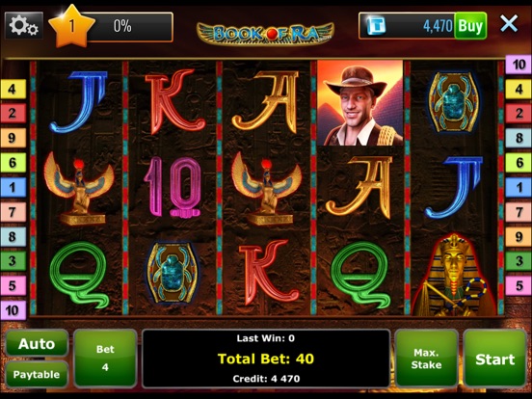Start the spin
Screen dimensions: 532x399
pos(495,359)
